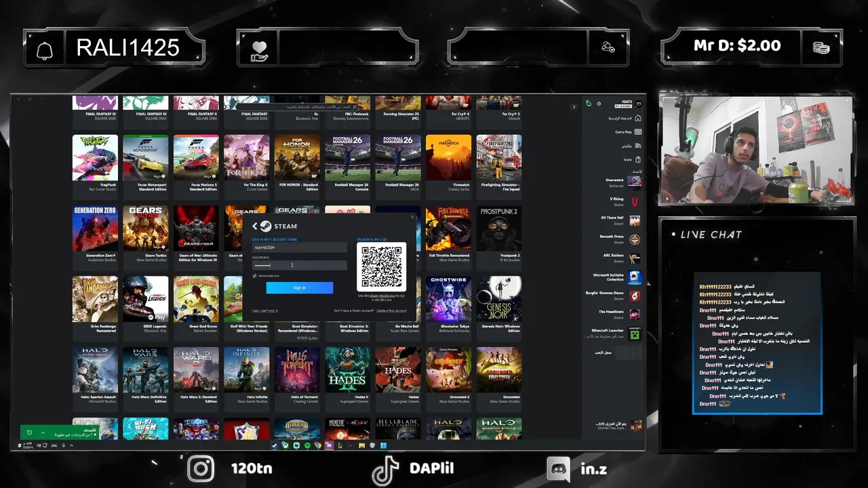Screen dimensions: 868x488
Task: Open the Steam Mobile App link
Action: click(382, 296)
